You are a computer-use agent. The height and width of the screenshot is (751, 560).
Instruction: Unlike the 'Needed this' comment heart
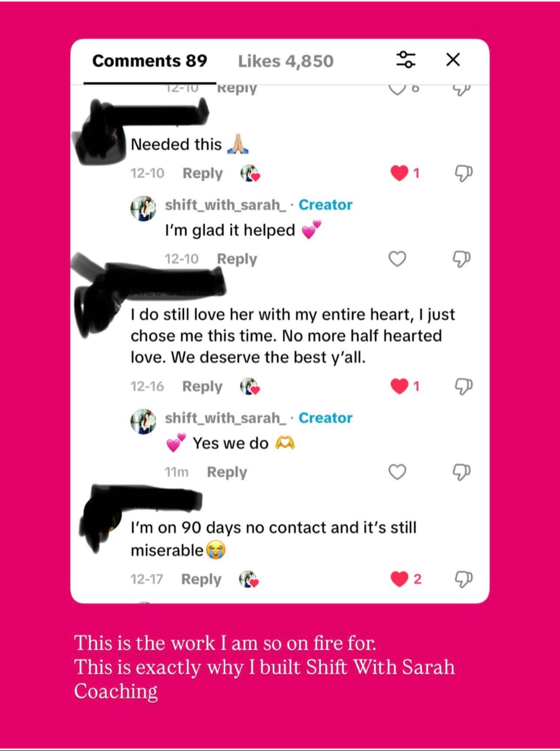pyautogui.click(x=399, y=173)
